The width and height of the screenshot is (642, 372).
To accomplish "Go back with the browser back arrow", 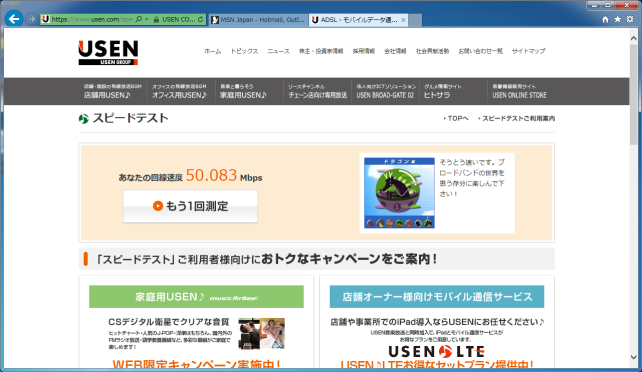I will coord(14,19).
